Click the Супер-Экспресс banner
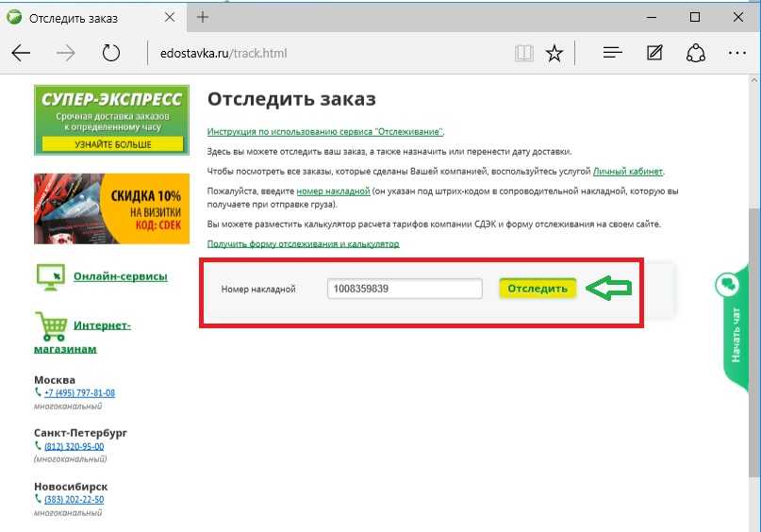Viewport: 761px width, 532px height. pos(110,119)
